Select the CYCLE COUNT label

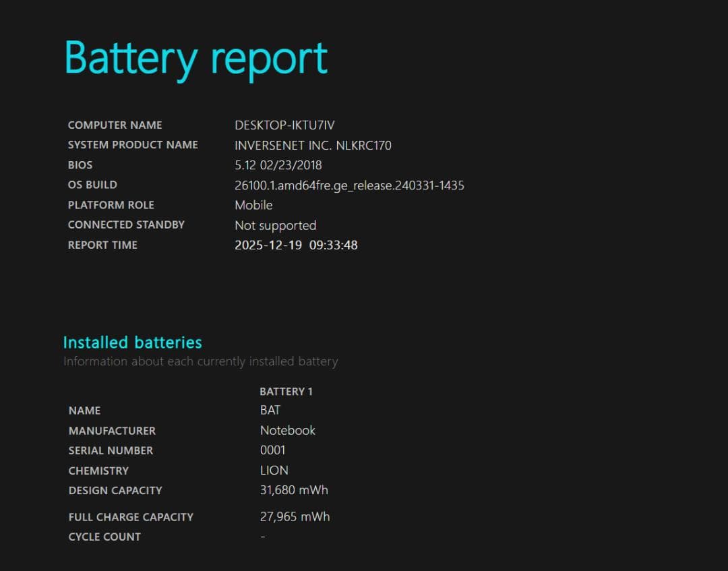coord(104,537)
